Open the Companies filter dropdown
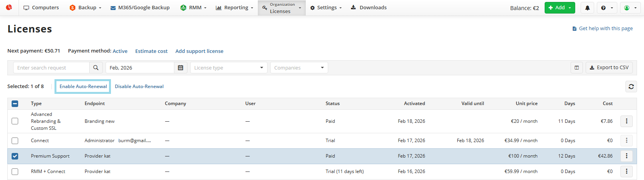644x180 pixels. [299, 68]
